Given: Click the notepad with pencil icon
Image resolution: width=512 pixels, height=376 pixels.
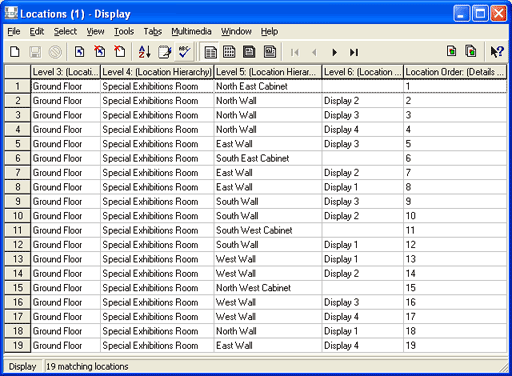Looking at the screenshot, I should pyautogui.click(x=165, y=52).
